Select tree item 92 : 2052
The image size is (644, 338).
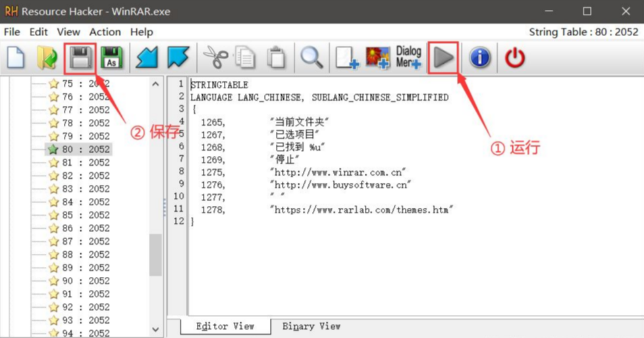coord(79,307)
